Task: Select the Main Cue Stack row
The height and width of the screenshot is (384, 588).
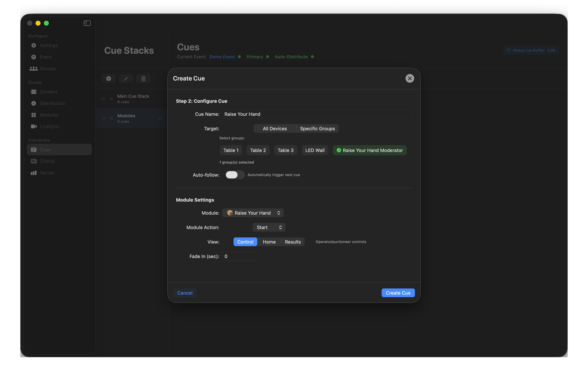Action: 132,99
